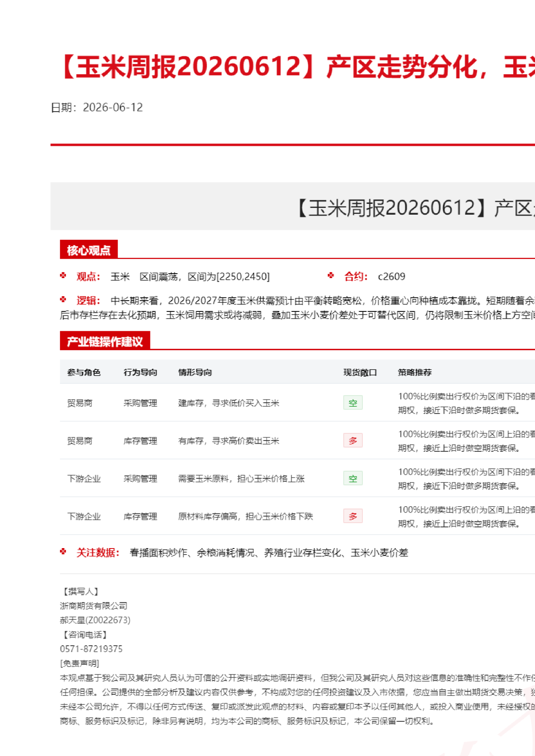Click cell 建库存，寻求低价买入玉米
The image size is (535, 756).
coord(229,403)
